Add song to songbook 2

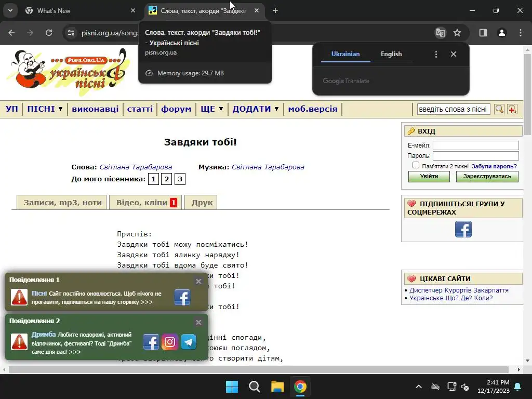(167, 179)
